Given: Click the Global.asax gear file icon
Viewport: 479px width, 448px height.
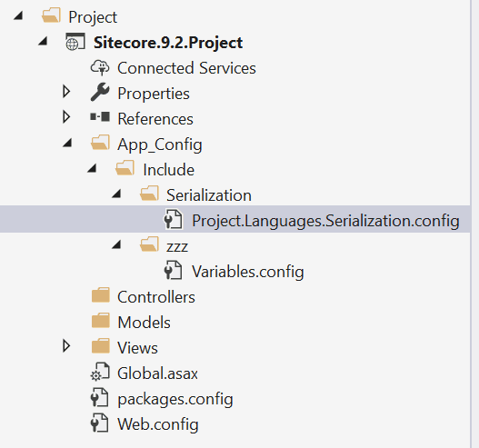Looking at the screenshot, I should 100,372.
